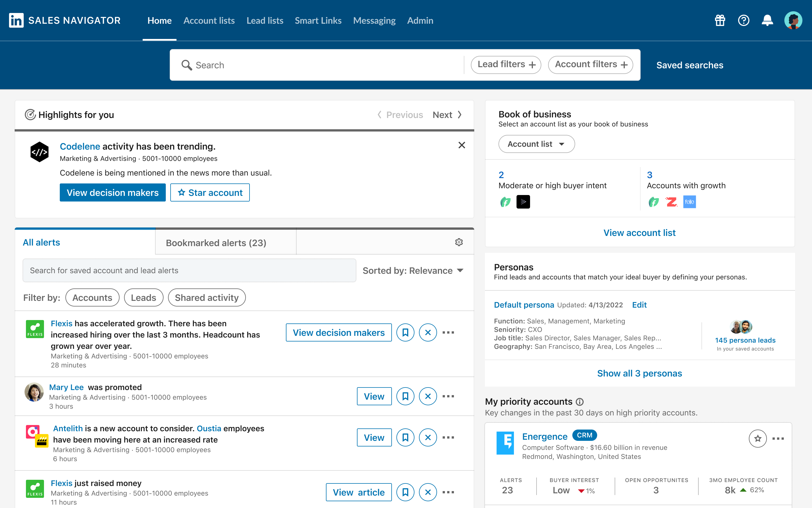Open the Home tab
This screenshot has width=812, height=508.
point(159,21)
